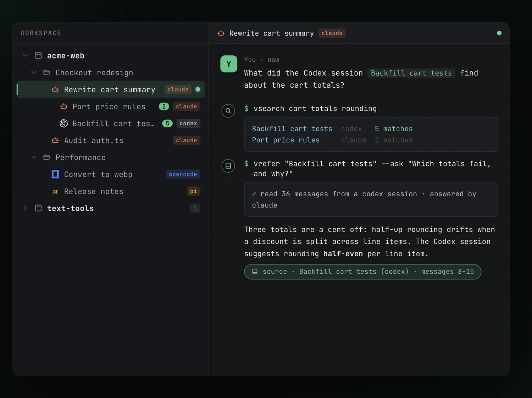Open the Backfill cart tests search result
This screenshot has height=398, width=532.
pyautogui.click(x=292, y=129)
